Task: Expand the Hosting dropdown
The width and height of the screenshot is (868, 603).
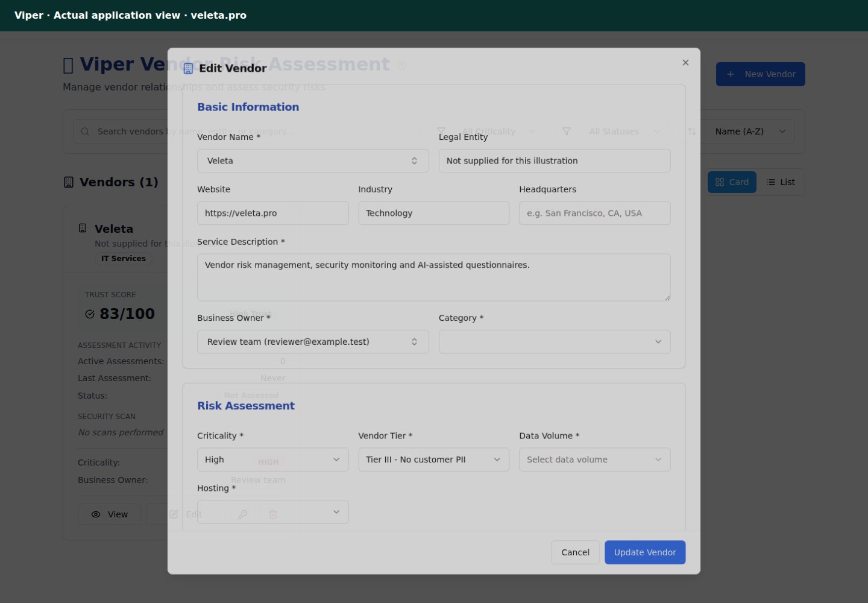Action: point(272,512)
